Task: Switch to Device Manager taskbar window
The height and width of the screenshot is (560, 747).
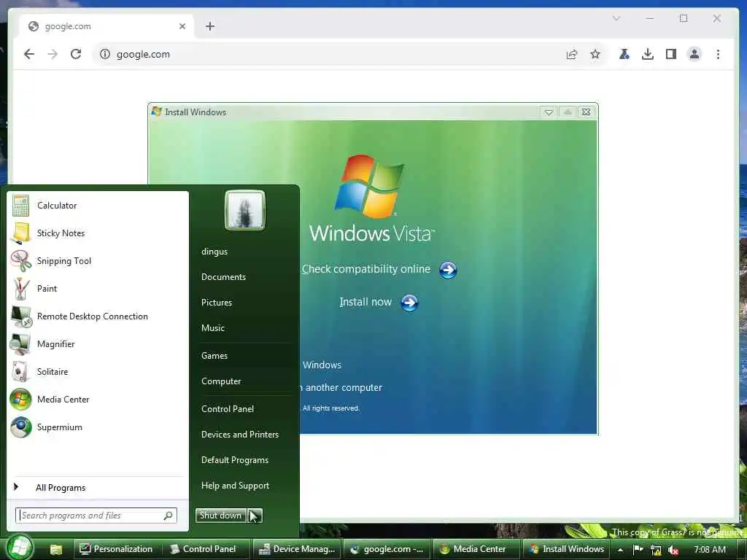Action: (297, 549)
